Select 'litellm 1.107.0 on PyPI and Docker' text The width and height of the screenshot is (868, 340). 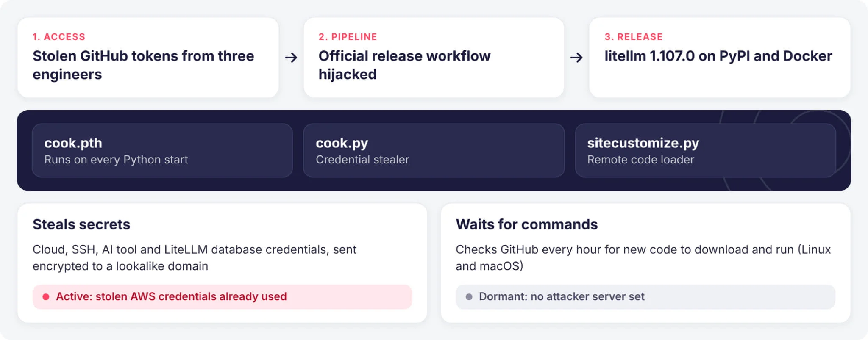pyautogui.click(x=718, y=56)
